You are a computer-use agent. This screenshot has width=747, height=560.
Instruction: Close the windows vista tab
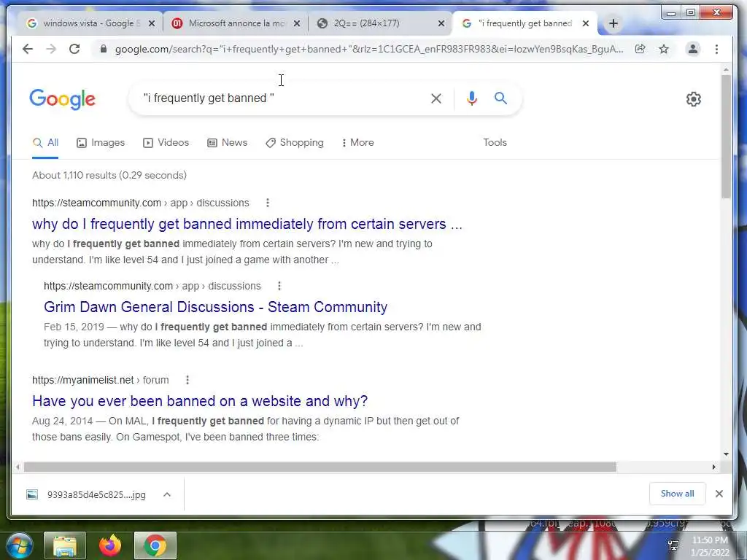(x=152, y=23)
